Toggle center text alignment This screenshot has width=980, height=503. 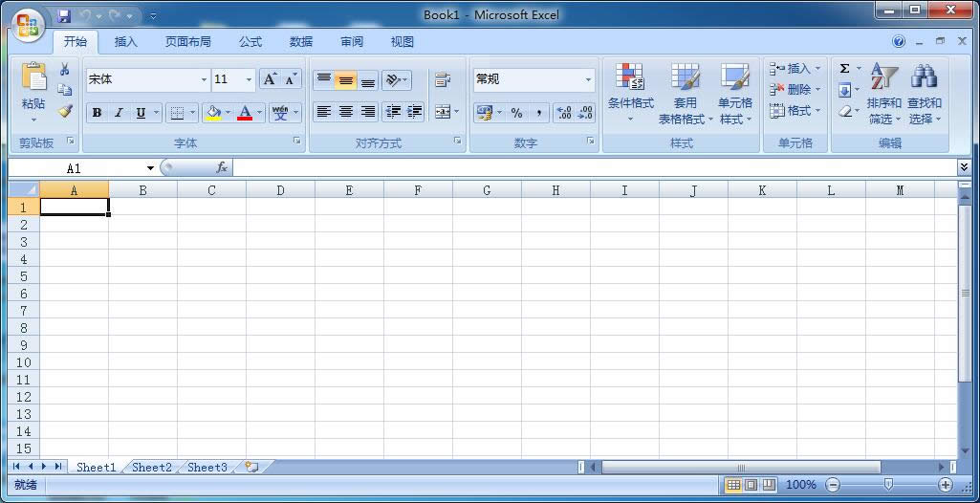tap(345, 112)
